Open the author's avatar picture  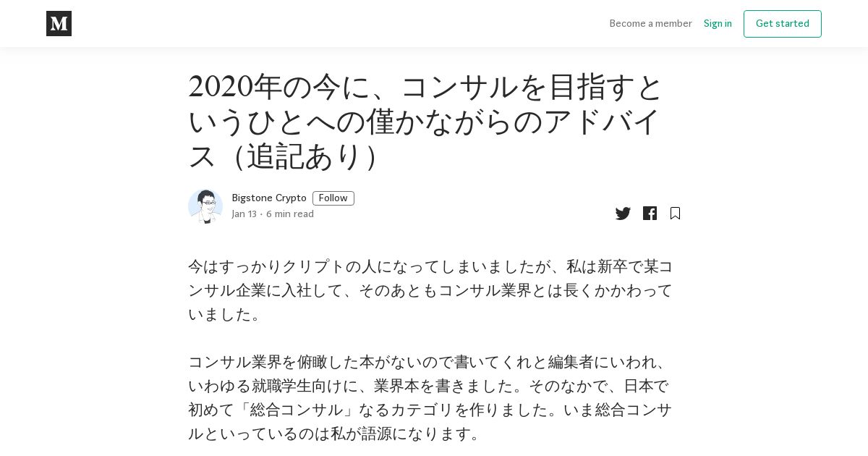point(205,206)
